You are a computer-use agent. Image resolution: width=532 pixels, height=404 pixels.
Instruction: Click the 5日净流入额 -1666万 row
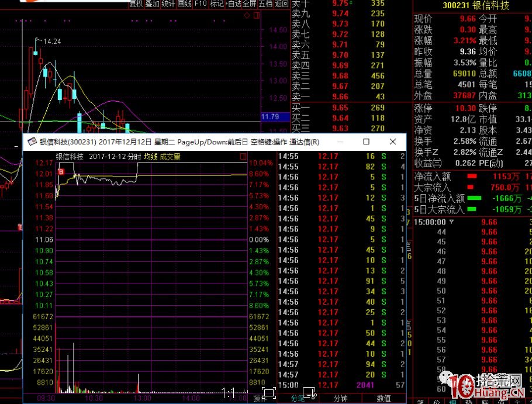tap(472, 198)
